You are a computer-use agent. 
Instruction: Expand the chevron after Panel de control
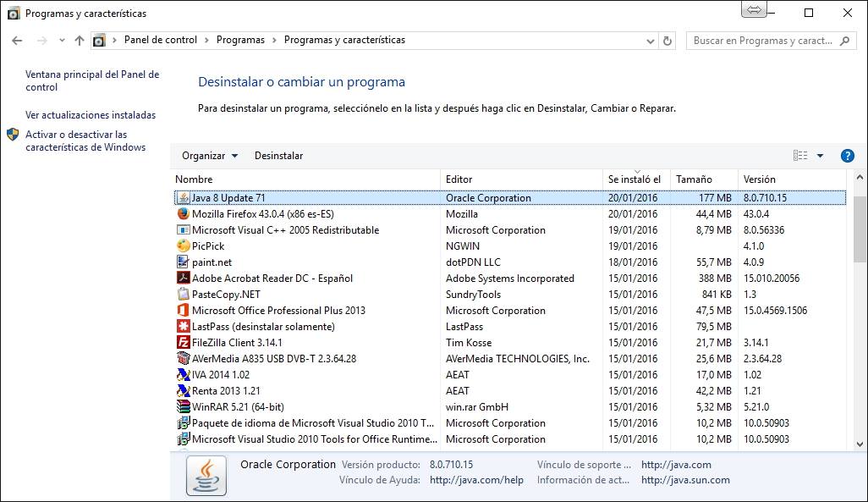click(x=206, y=41)
